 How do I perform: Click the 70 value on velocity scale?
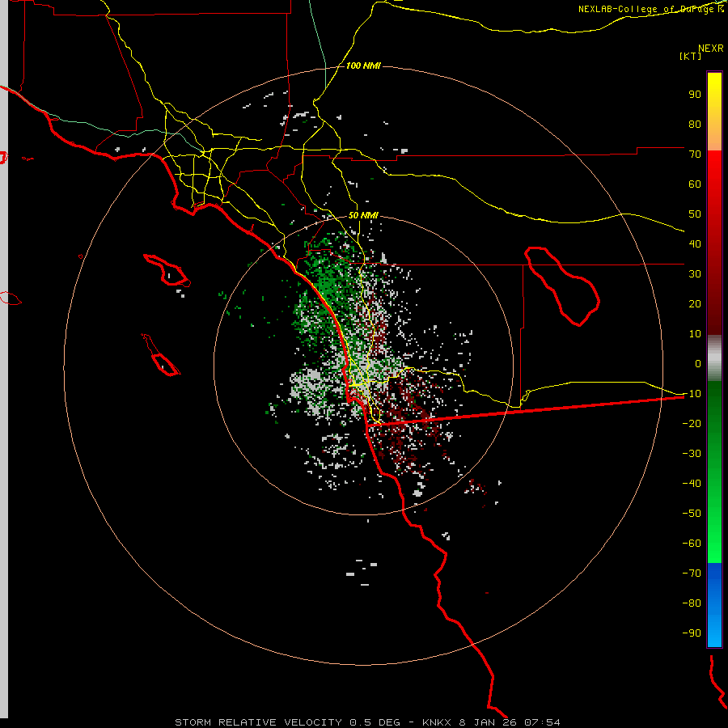coord(695,154)
